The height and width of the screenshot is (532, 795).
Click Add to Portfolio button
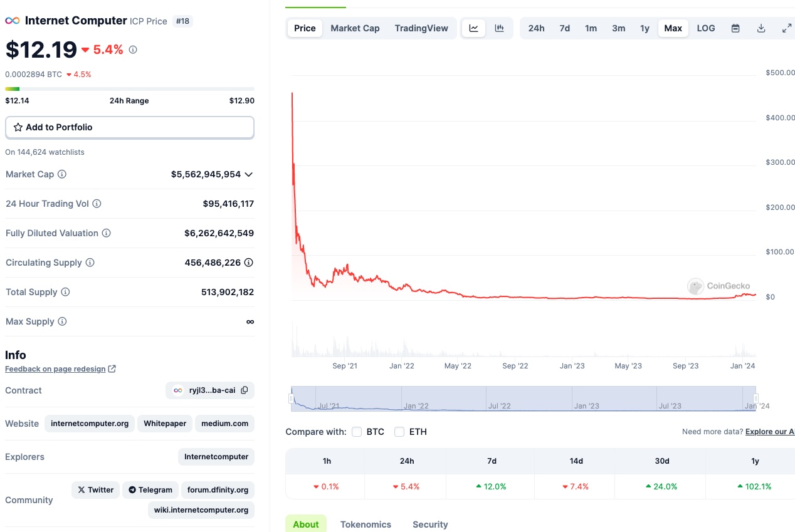[130, 127]
